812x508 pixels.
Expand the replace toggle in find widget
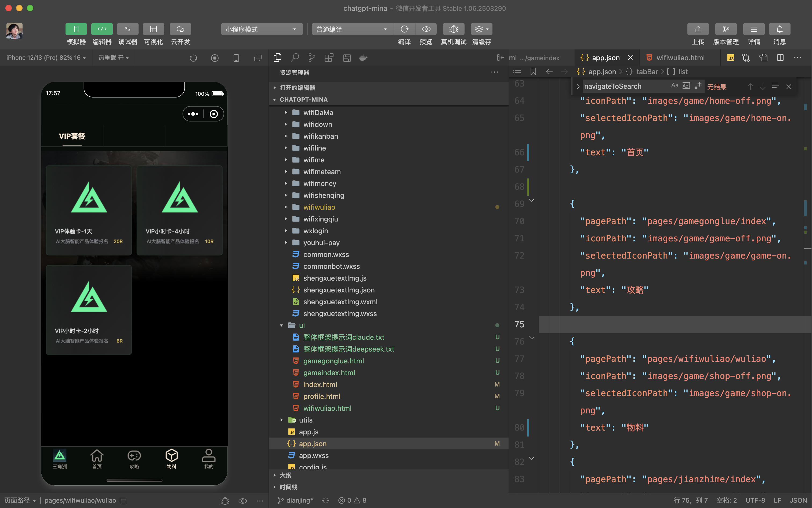pyautogui.click(x=578, y=86)
